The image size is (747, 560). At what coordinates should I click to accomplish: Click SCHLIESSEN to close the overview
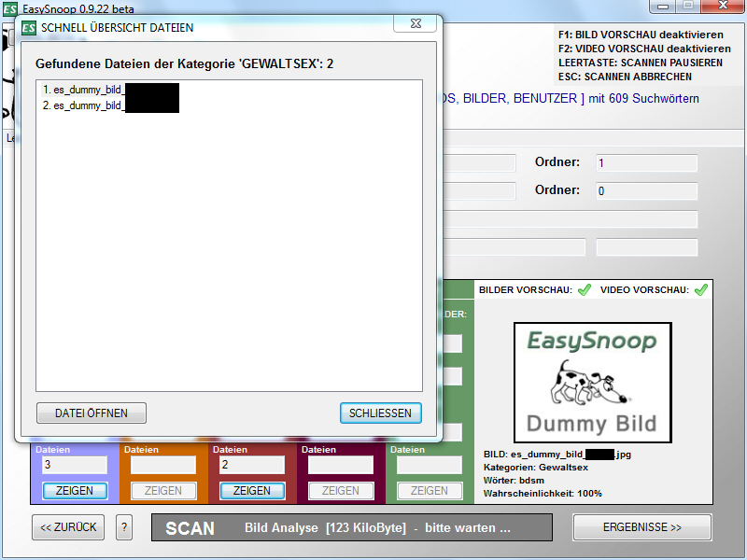click(380, 413)
